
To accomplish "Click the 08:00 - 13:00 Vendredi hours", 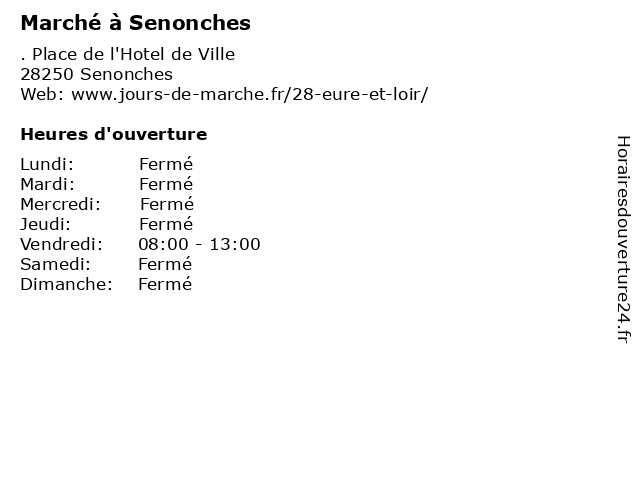I will (199, 244).
